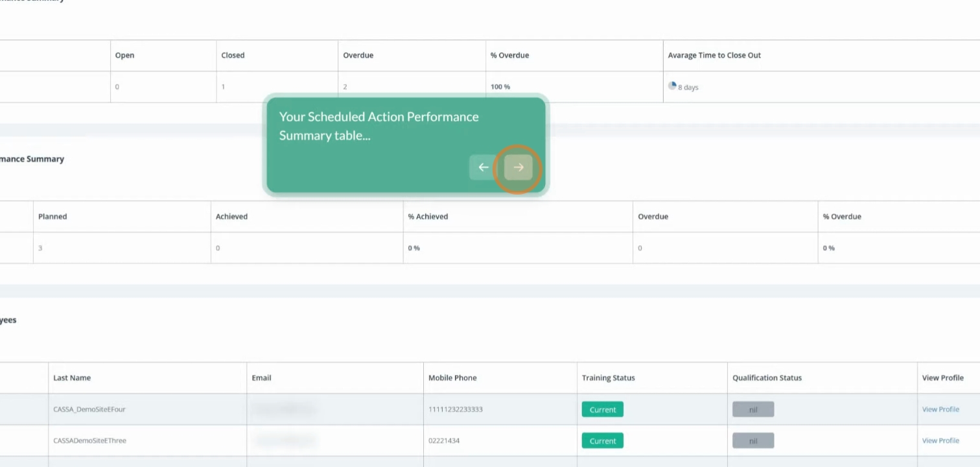
Task: Open View Profile for CASSA_DemoSiteEFour
Action: point(940,409)
